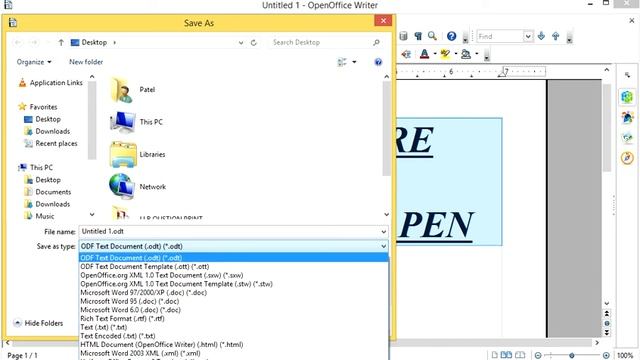Viewport: 640px width, 360px height.
Task: Open OpenOffice Help question mark icon
Action: coord(451,36)
